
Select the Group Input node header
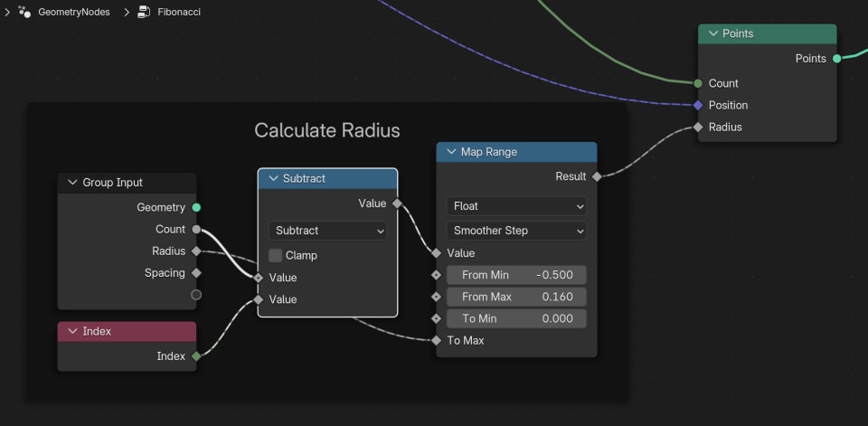coord(127,183)
